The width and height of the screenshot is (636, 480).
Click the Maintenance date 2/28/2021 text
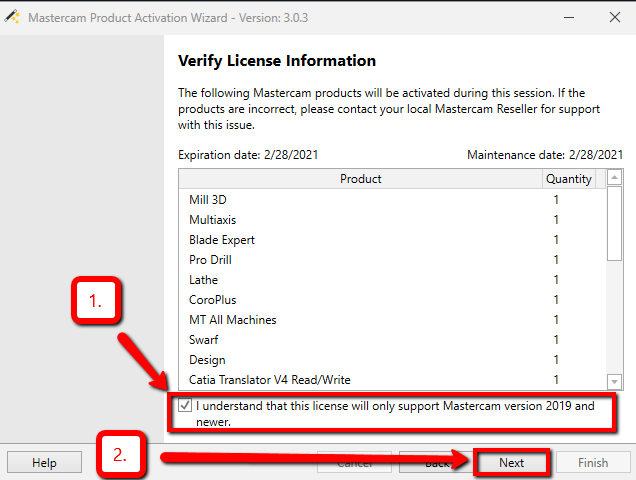pos(545,155)
